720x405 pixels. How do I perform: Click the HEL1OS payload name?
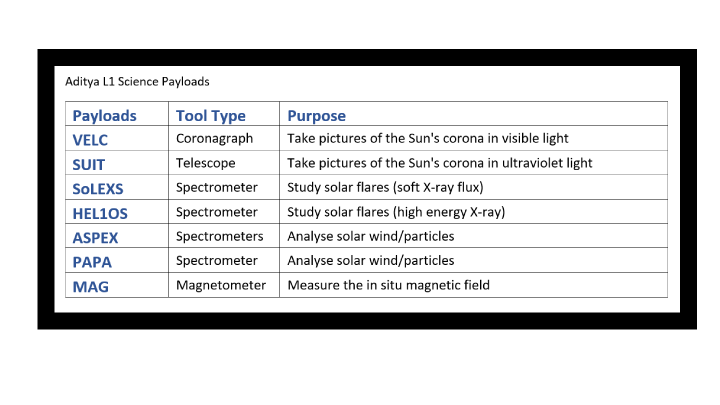click(100, 214)
